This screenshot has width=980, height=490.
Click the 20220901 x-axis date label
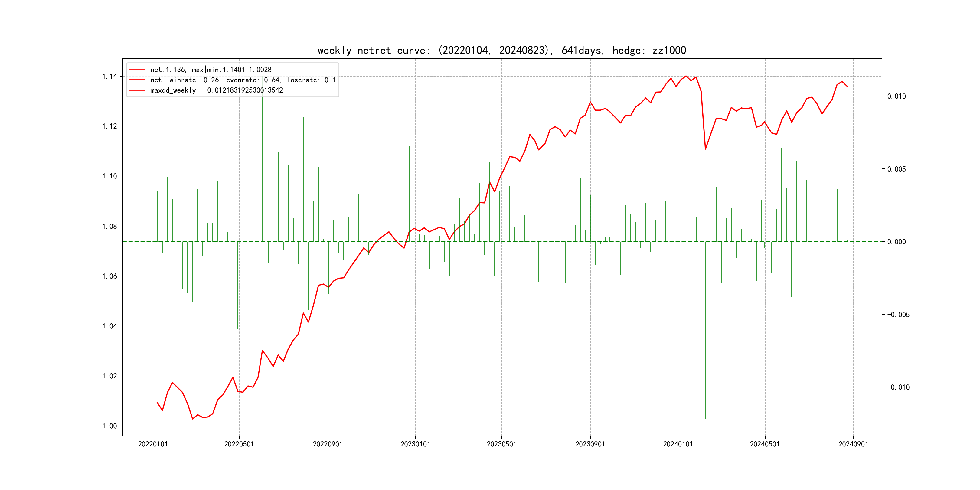pos(328,444)
